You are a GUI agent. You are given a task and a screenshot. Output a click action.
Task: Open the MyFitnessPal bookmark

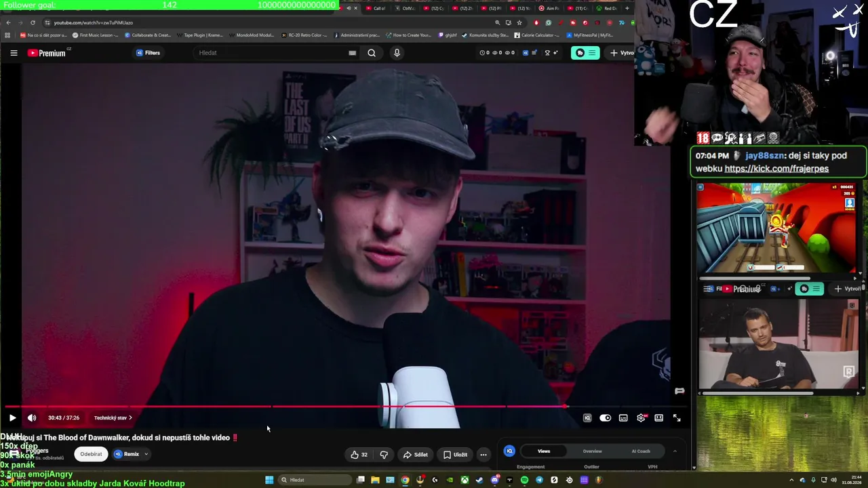(590, 35)
